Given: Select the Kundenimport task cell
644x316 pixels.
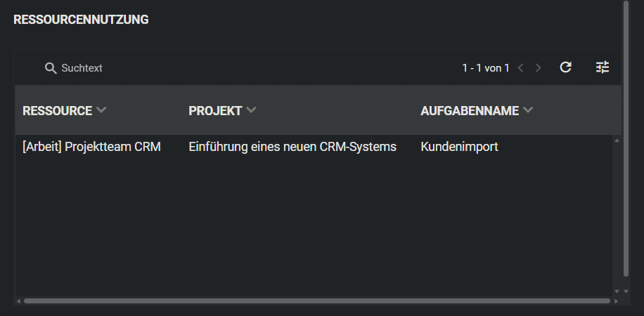Looking at the screenshot, I should [x=459, y=147].
